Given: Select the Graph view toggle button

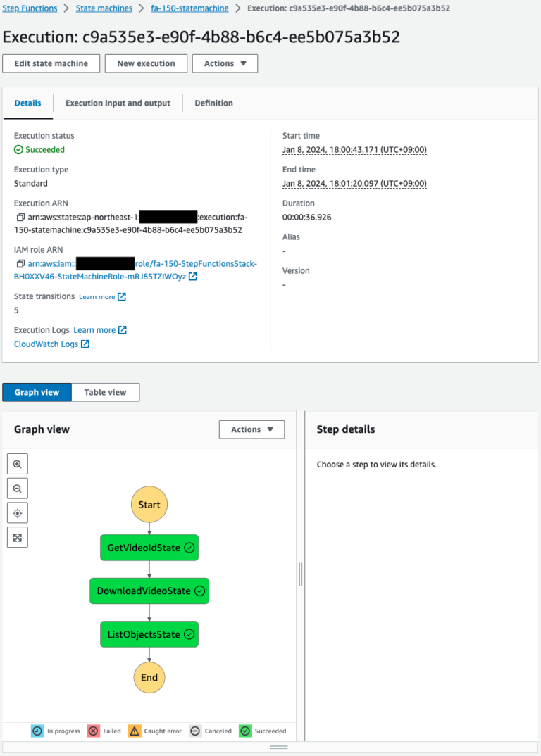Looking at the screenshot, I should coord(37,392).
